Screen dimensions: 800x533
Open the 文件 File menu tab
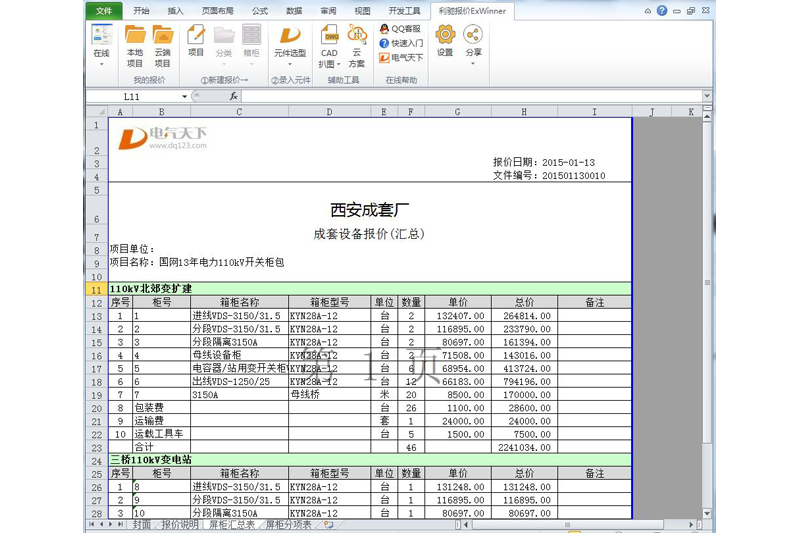102,11
